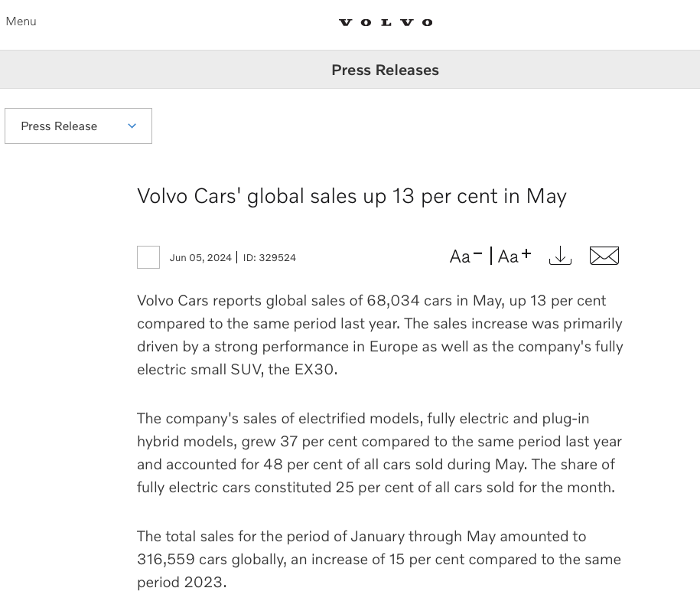The width and height of the screenshot is (700, 601).
Task: Click the '68,034' sales figure
Action: (393, 300)
